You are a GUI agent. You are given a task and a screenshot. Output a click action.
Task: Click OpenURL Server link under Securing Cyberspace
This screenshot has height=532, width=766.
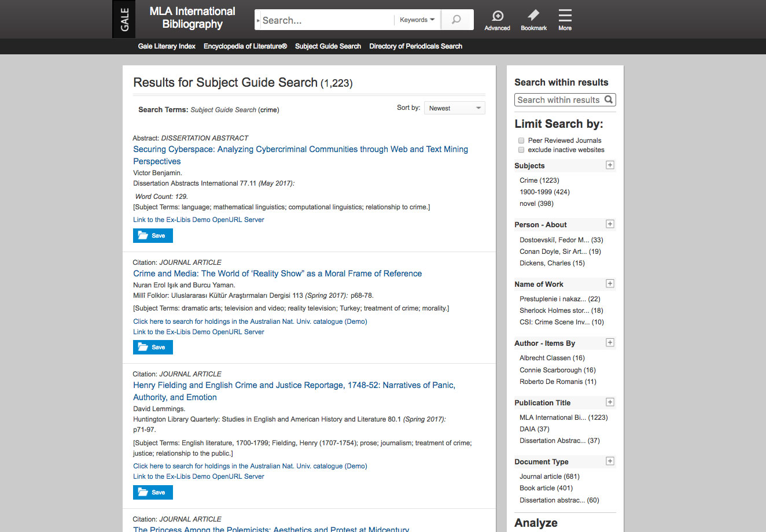click(x=198, y=220)
